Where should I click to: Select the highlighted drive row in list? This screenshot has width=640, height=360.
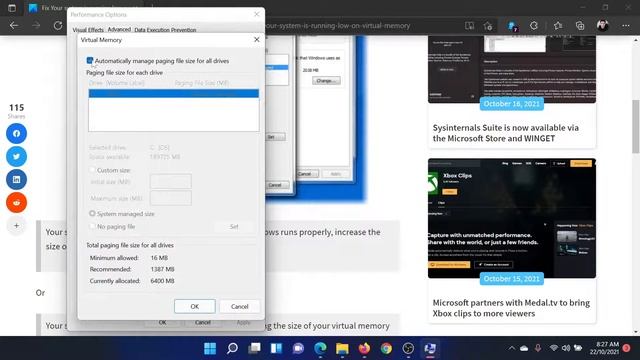pos(173,93)
